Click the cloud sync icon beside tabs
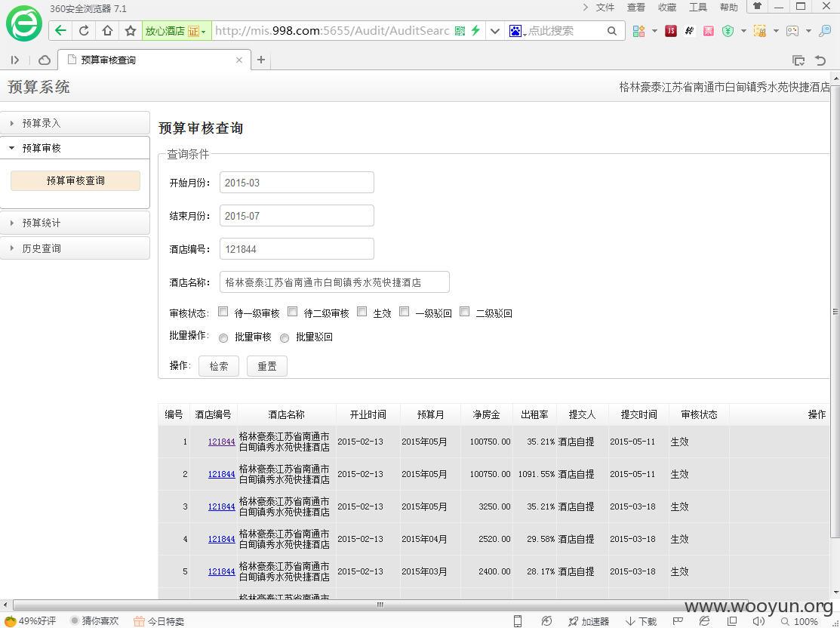Image resolution: width=840 pixels, height=628 pixels. [x=45, y=60]
